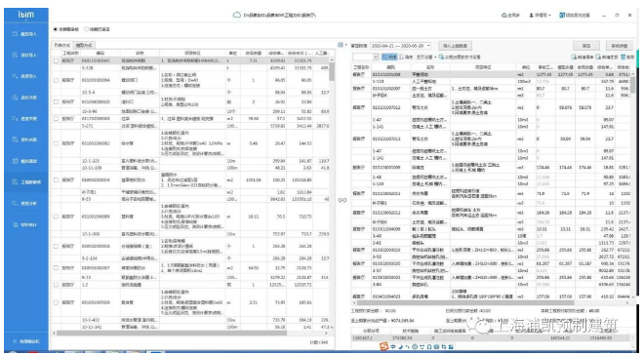Check the box for row priced 70.3
The height and width of the screenshot is (355, 644).
[x=56, y=217]
